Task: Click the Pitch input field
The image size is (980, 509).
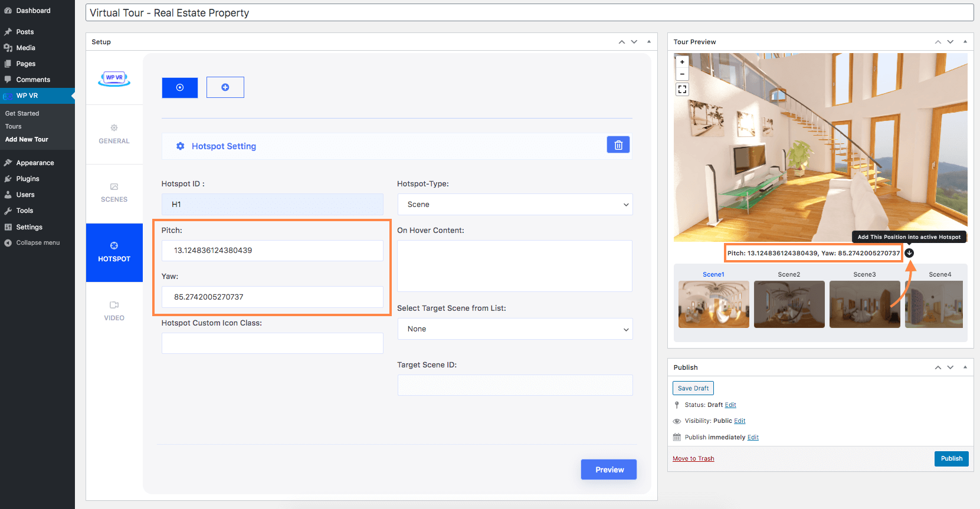Action: [x=272, y=251]
